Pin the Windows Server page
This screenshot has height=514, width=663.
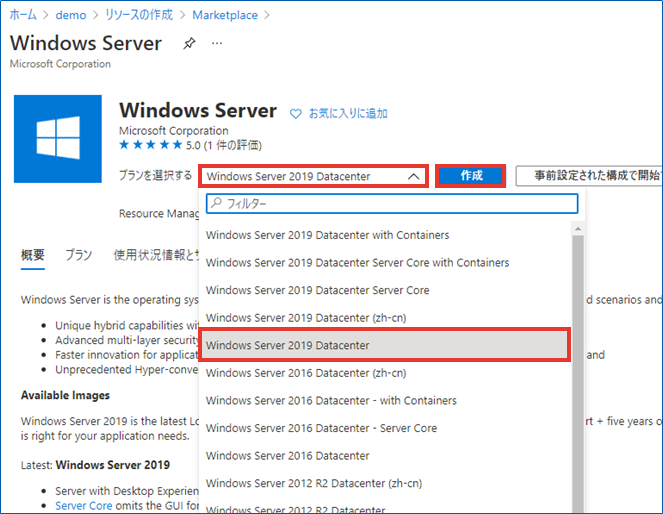click(189, 43)
